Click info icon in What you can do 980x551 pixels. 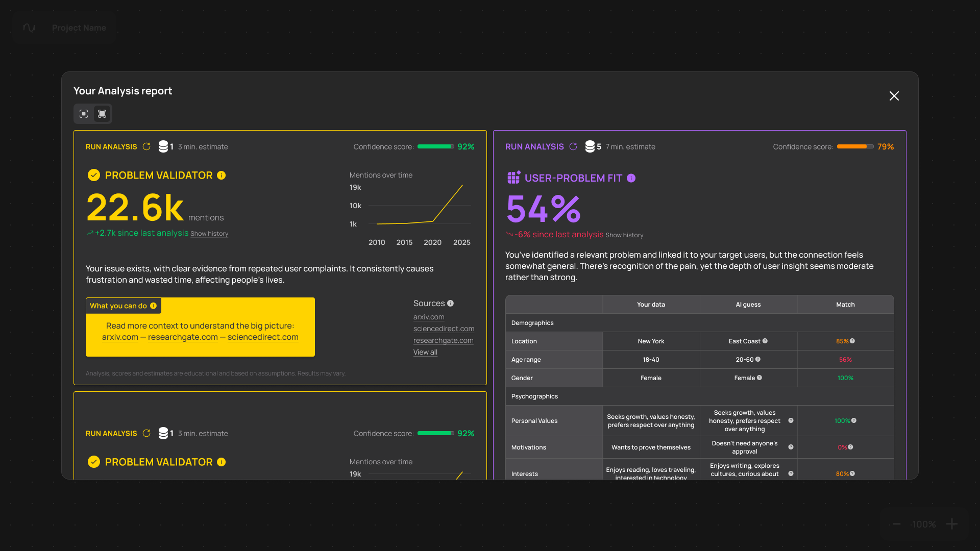pyautogui.click(x=153, y=306)
